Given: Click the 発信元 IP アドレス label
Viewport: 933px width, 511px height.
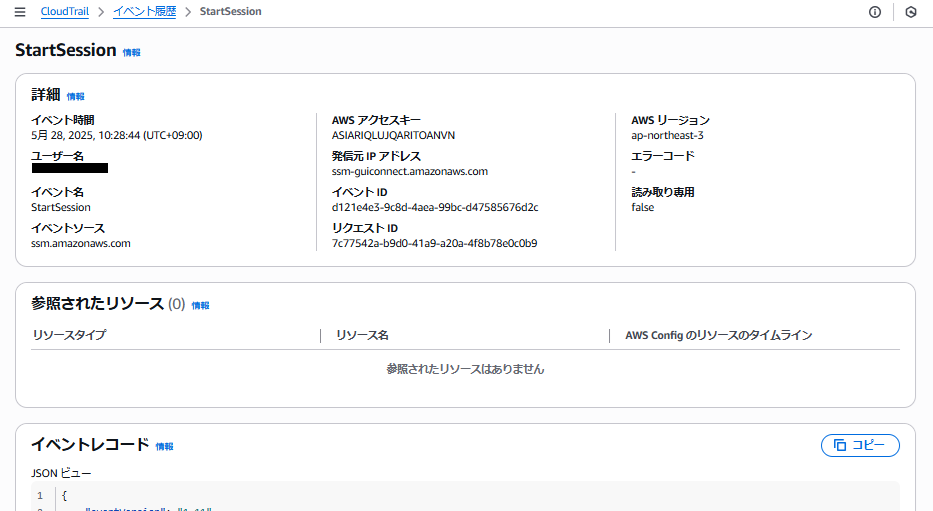Looking at the screenshot, I should [x=376, y=156].
